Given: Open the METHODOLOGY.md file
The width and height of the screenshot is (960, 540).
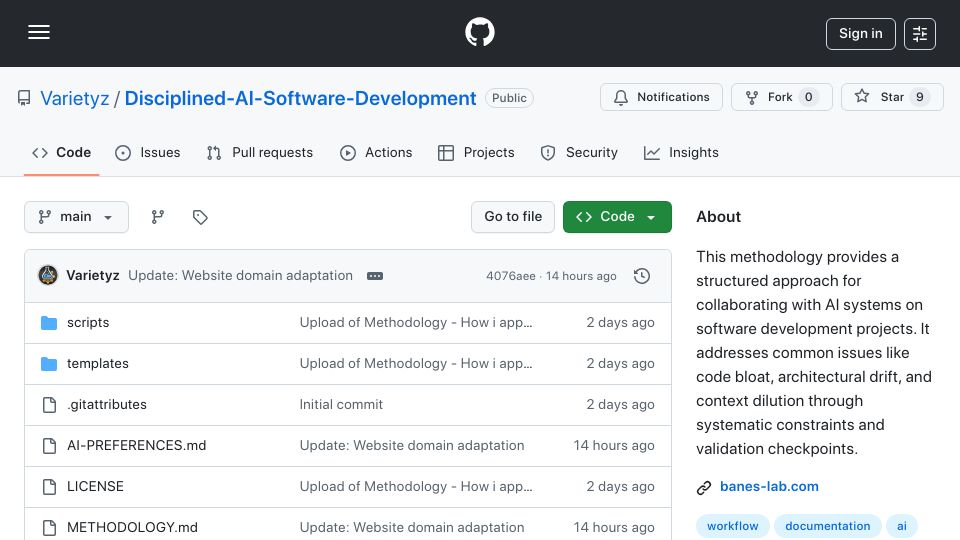Looking at the screenshot, I should [132, 528].
